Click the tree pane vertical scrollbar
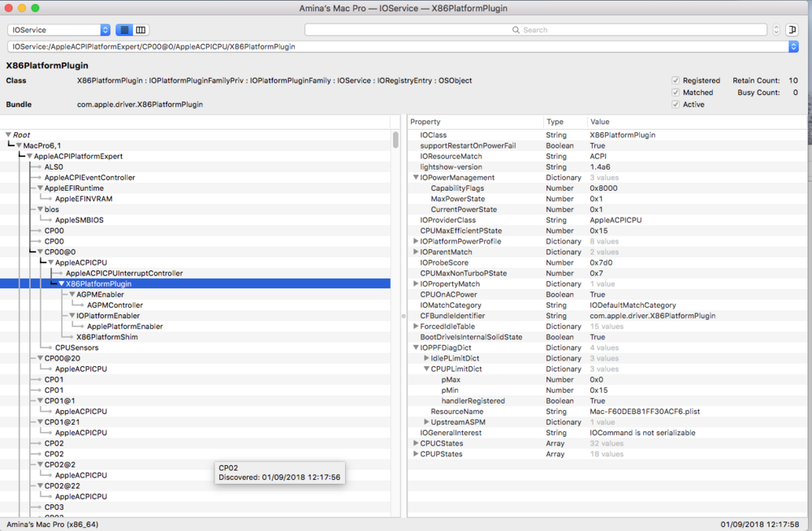Viewport: 812px width, 531px height. [395, 140]
